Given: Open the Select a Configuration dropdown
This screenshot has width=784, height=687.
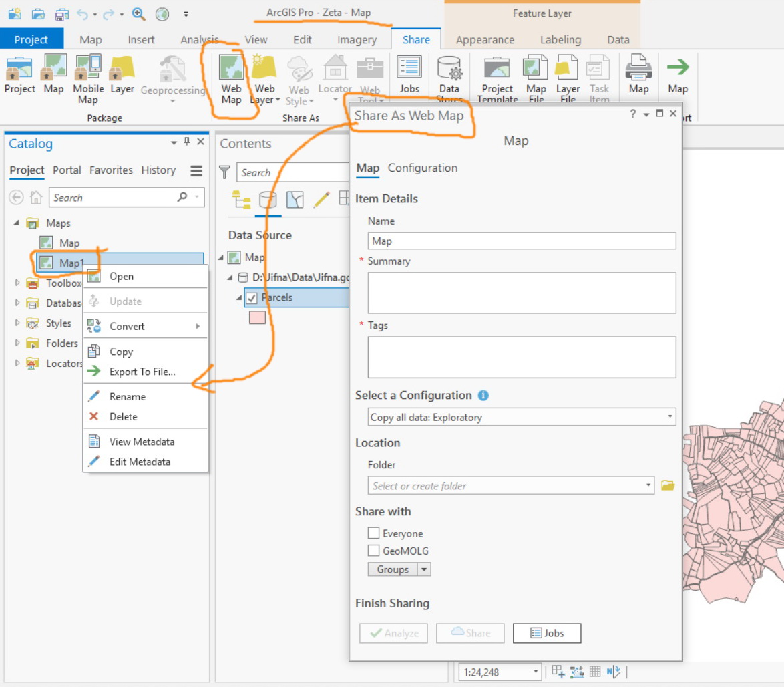Looking at the screenshot, I should pyautogui.click(x=670, y=417).
